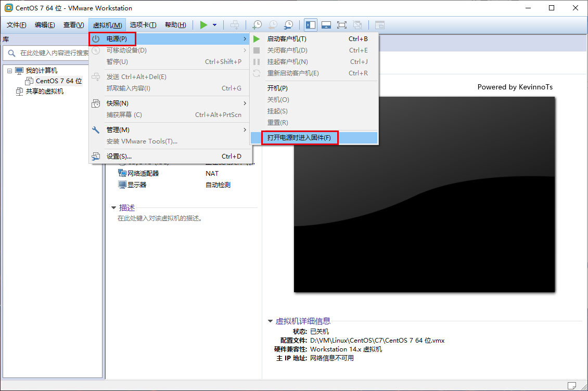Choose 捕获屏幕 (C) menu entry
Image resolution: width=588 pixels, height=391 pixels.
[x=169, y=115]
